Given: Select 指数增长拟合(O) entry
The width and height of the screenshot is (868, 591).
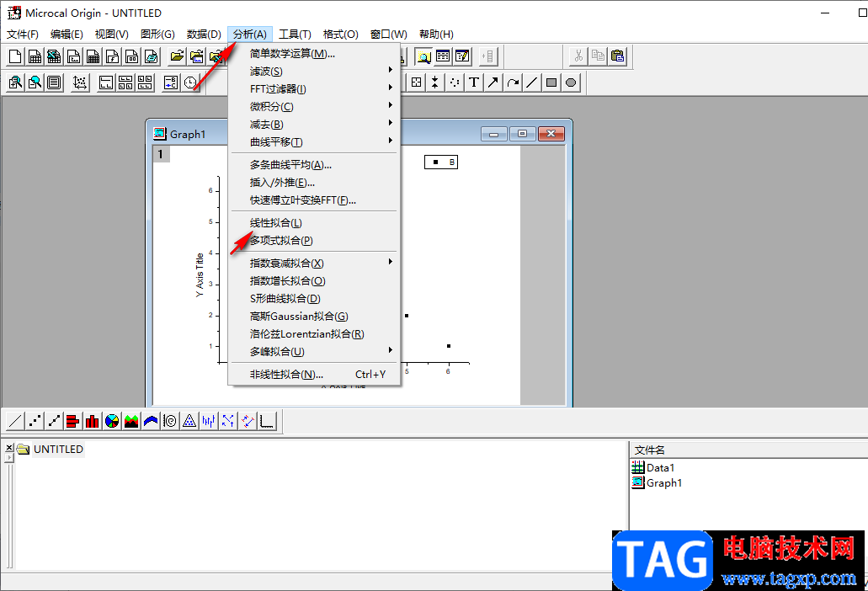Looking at the screenshot, I should (x=314, y=281).
